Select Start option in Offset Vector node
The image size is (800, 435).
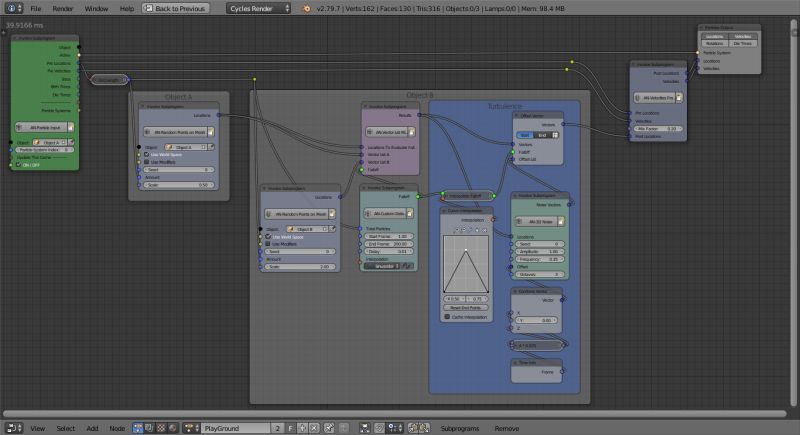coord(525,135)
